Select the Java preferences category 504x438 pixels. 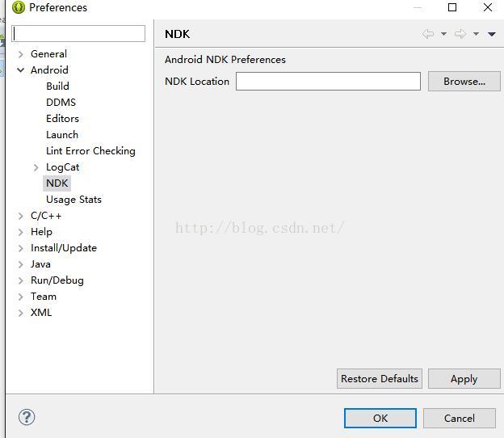point(40,264)
